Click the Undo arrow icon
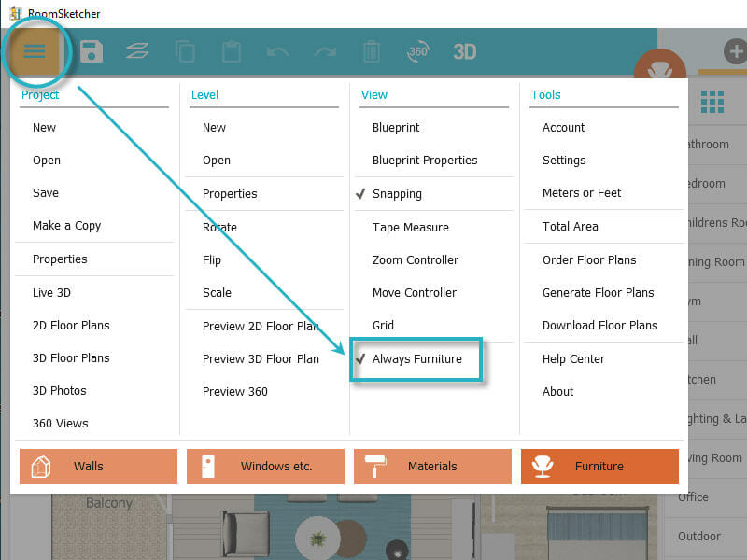This screenshot has width=747, height=560. click(x=278, y=51)
